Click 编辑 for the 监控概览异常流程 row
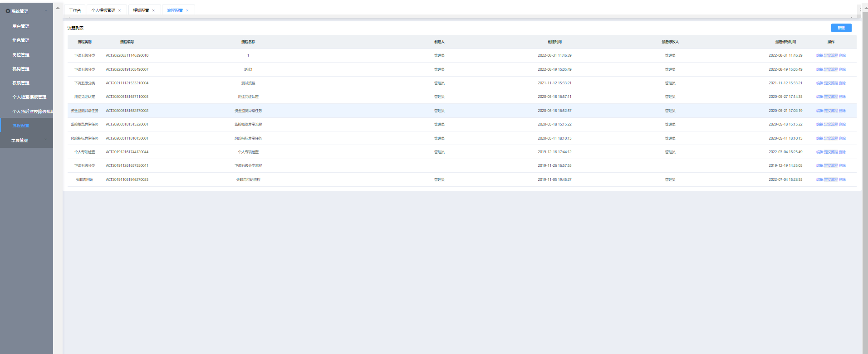868x354 pixels. pos(819,124)
